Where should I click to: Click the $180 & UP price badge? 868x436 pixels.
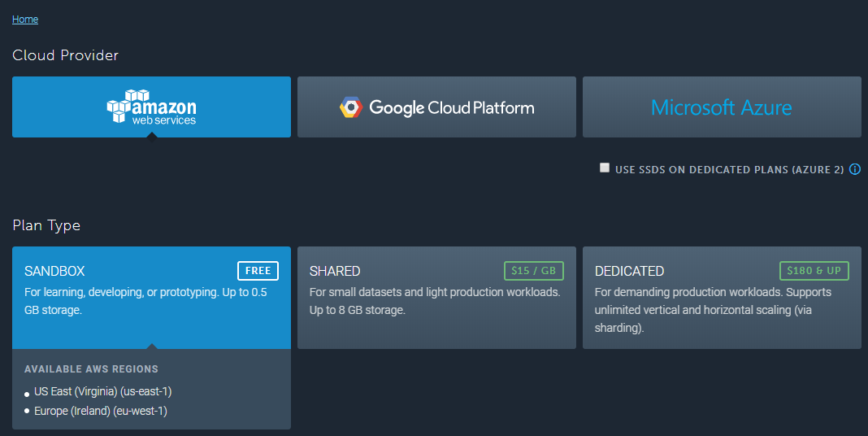pyautogui.click(x=814, y=271)
